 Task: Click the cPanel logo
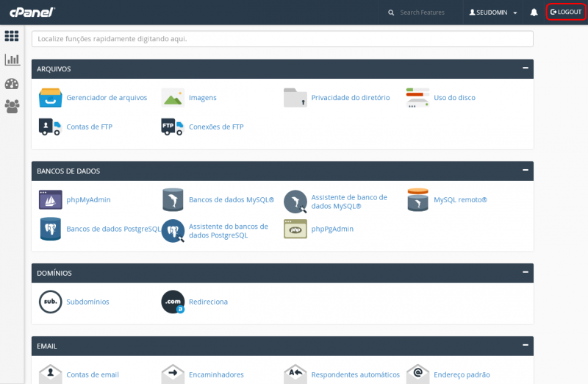[x=32, y=13]
